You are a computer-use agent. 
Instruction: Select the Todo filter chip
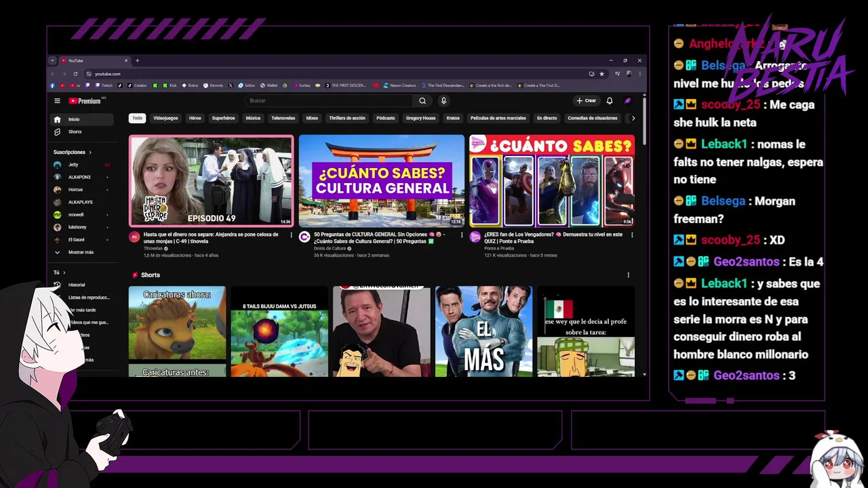click(138, 118)
